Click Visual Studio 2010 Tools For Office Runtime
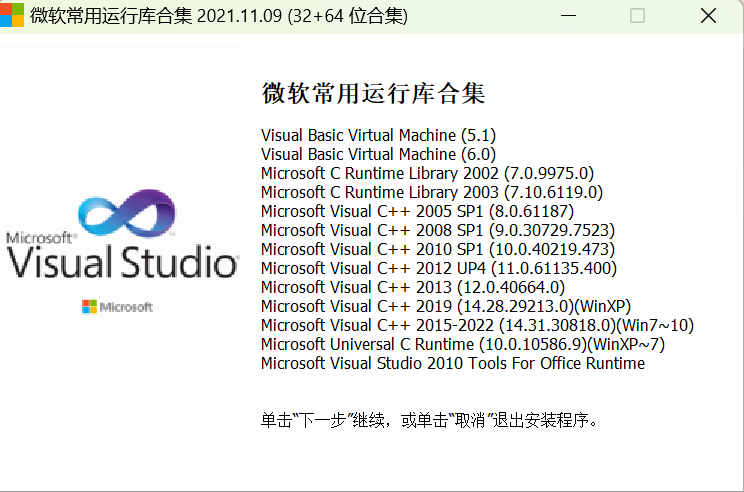This screenshot has height=492, width=744. 453,363
